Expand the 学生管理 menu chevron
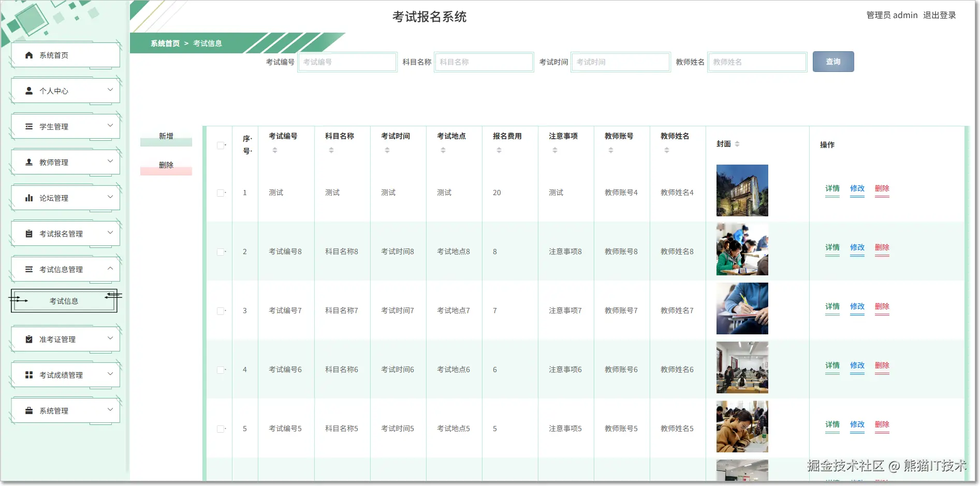This screenshot has height=486, width=980. coord(110,126)
